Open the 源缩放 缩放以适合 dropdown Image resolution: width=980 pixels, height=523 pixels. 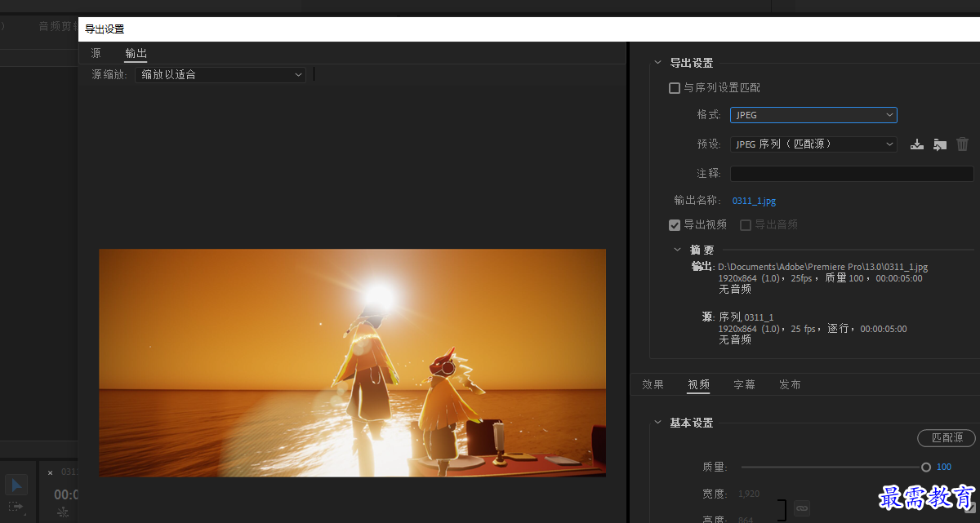click(x=220, y=74)
